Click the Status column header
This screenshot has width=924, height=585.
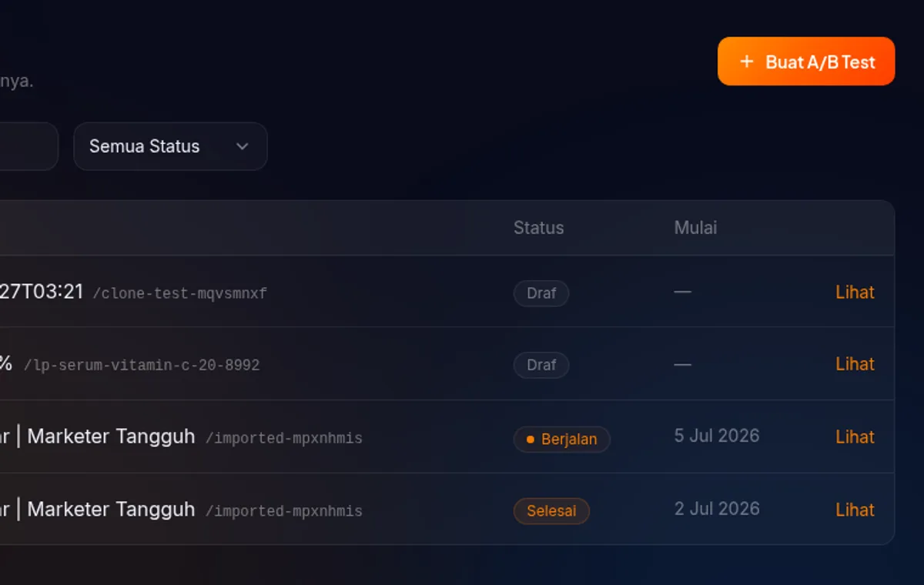[538, 228]
